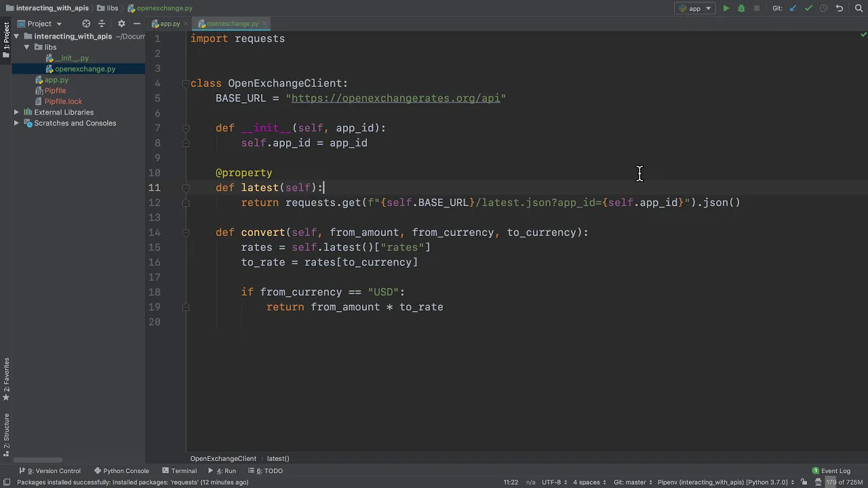Toggle the 1: Project side tab
The height and width of the screenshot is (488, 868).
pyautogui.click(x=6, y=39)
